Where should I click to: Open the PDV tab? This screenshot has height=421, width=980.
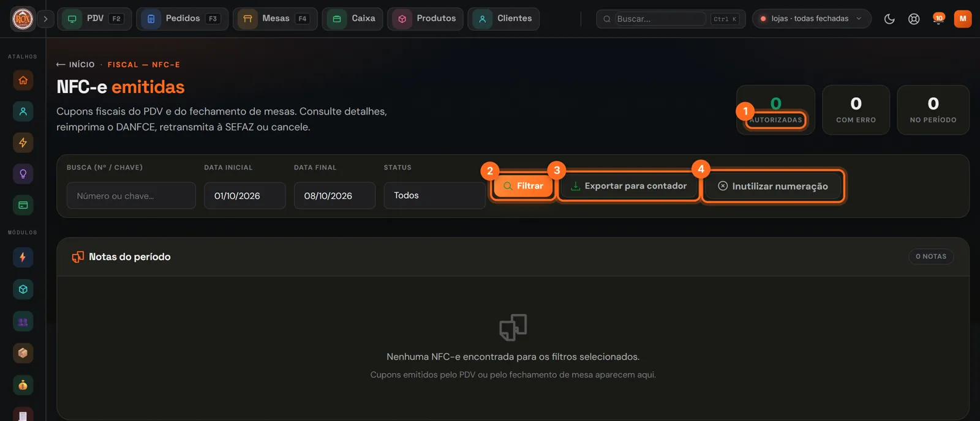pyautogui.click(x=94, y=19)
